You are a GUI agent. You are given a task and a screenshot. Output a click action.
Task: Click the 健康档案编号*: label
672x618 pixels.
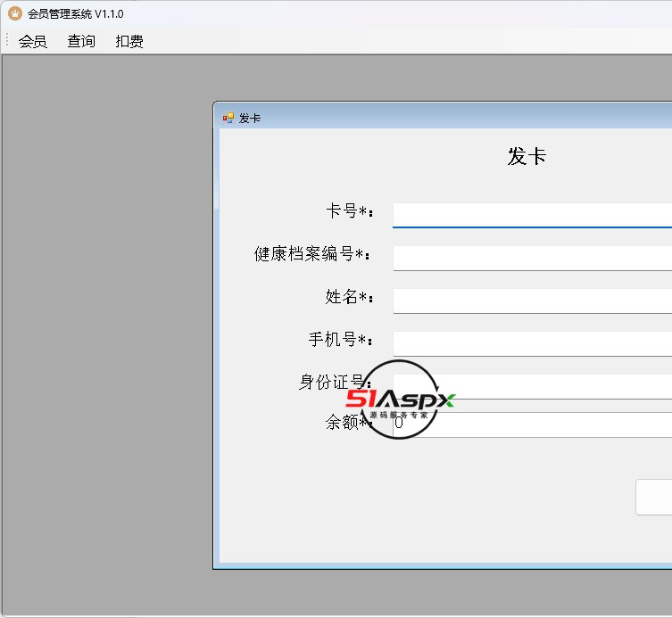pos(312,253)
